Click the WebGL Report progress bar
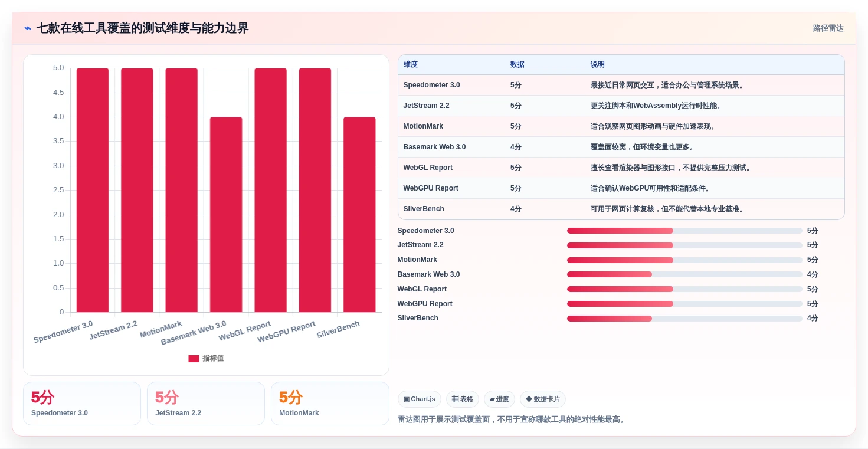Screen dimensions: 868x449 pyautogui.click(x=684, y=289)
